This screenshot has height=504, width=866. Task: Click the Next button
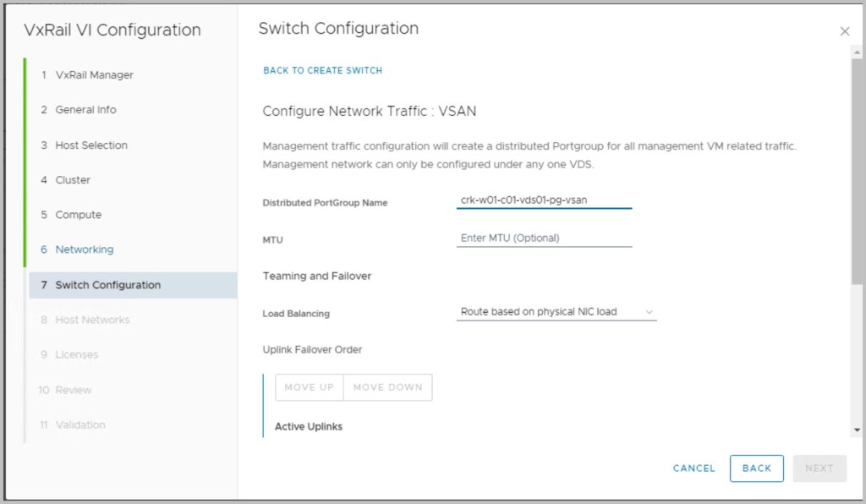pos(819,468)
